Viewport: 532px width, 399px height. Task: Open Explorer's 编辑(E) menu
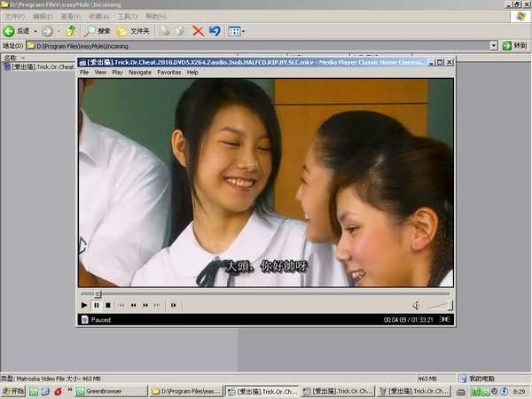pyautogui.click(x=43, y=16)
